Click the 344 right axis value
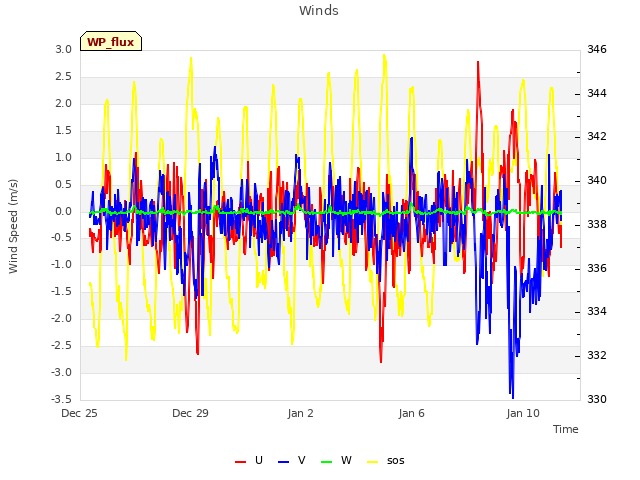This screenshot has height=480, width=640. [597, 93]
